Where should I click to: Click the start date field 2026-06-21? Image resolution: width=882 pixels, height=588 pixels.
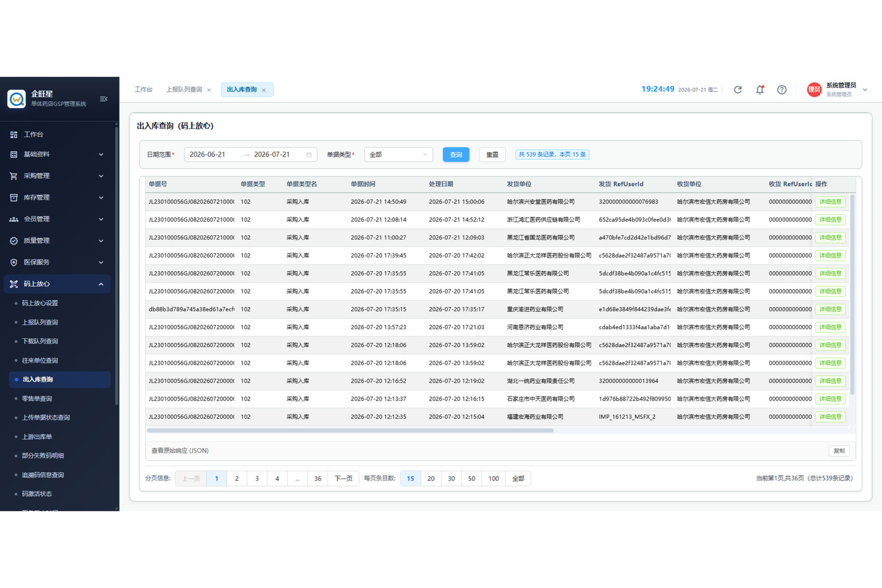coord(207,155)
